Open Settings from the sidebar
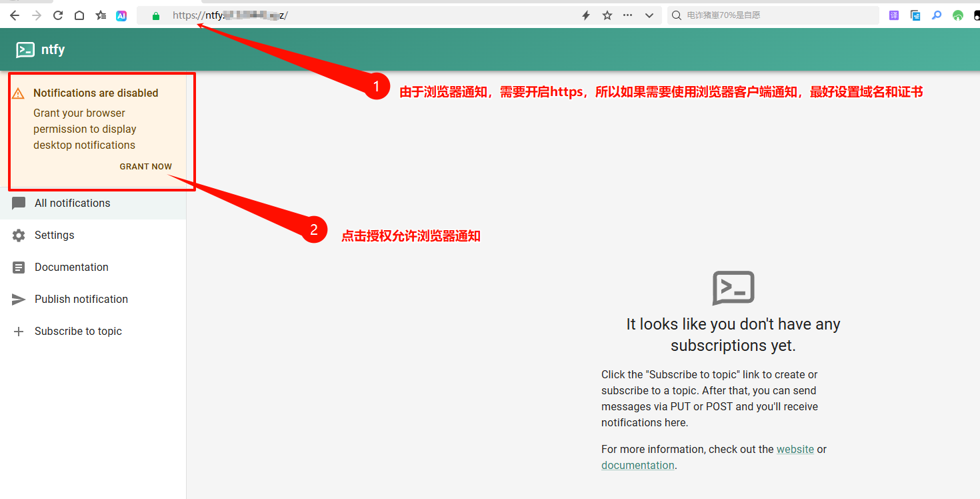The image size is (980, 499). click(93, 235)
